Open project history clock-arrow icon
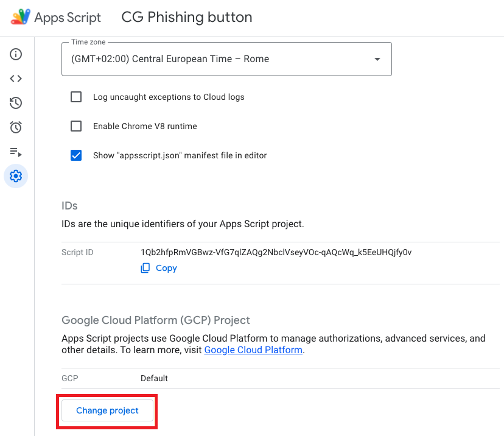Screen dimensions: 504x436 pyautogui.click(x=16, y=103)
